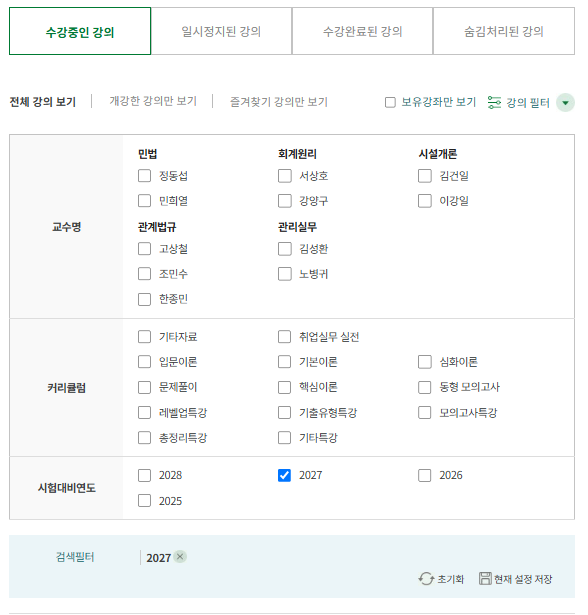Check the 김성환 관리실무 checkbox
588x615 pixels.
pos(284,249)
